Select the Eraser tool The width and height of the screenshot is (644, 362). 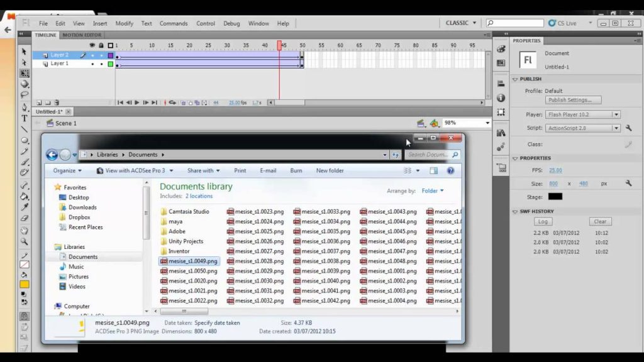[25, 218]
